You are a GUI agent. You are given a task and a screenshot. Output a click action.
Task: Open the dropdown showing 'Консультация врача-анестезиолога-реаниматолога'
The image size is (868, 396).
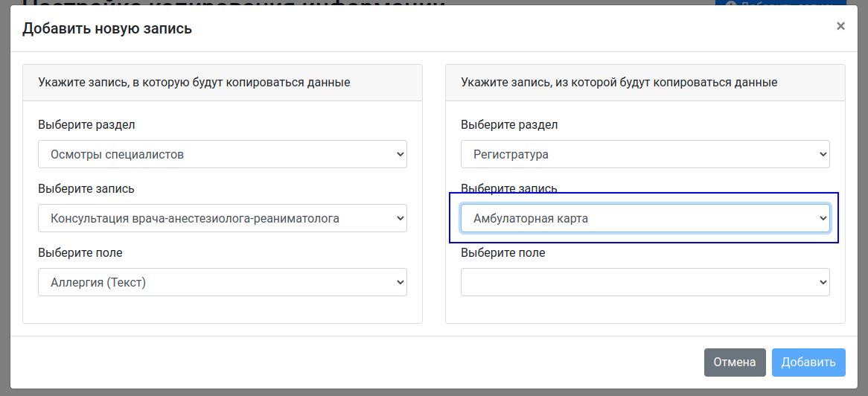point(222,218)
